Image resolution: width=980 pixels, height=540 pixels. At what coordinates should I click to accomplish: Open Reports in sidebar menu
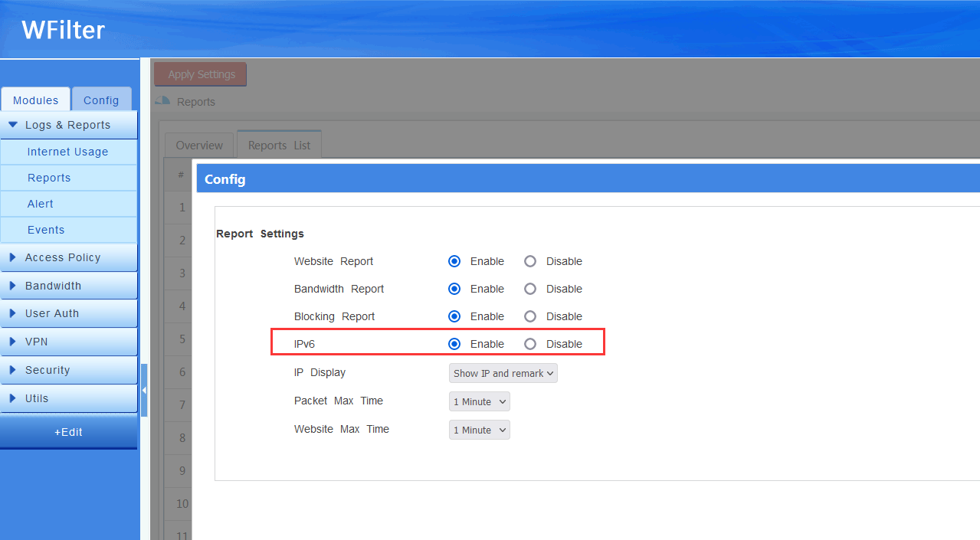69,178
